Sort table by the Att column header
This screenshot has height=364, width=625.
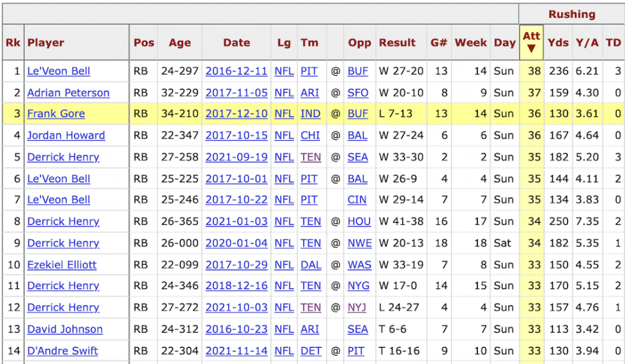click(531, 41)
